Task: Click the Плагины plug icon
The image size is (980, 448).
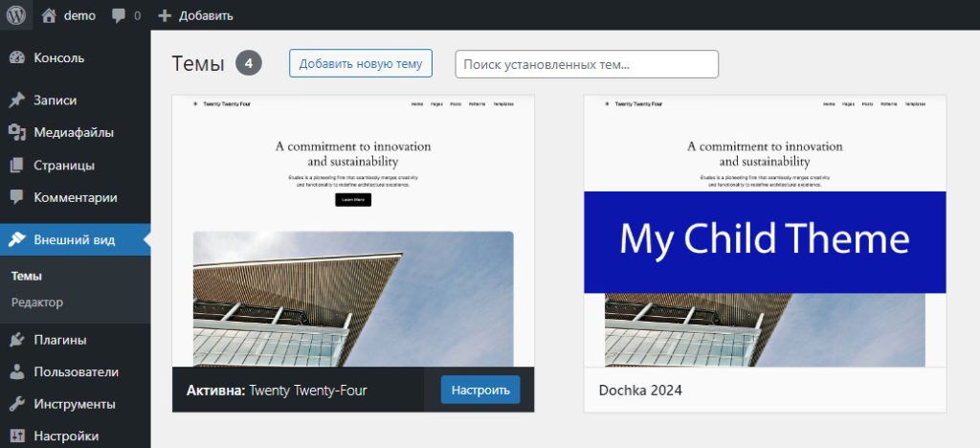Action: click(x=17, y=340)
